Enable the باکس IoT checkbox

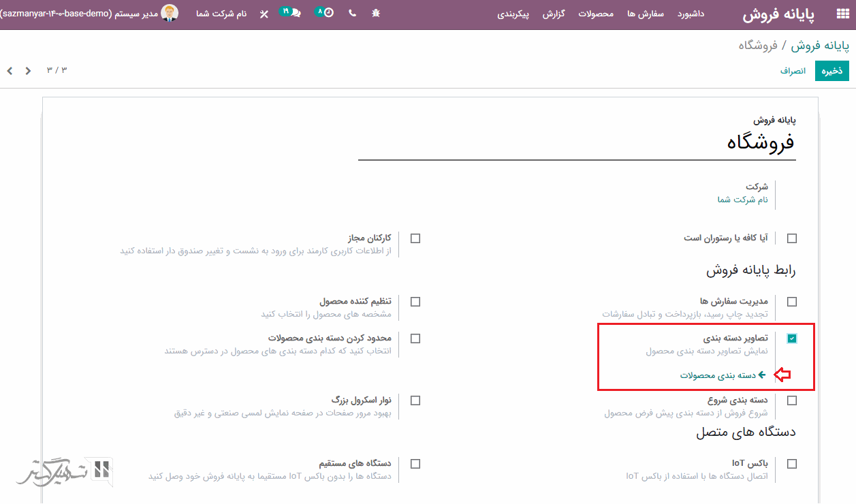point(792,464)
